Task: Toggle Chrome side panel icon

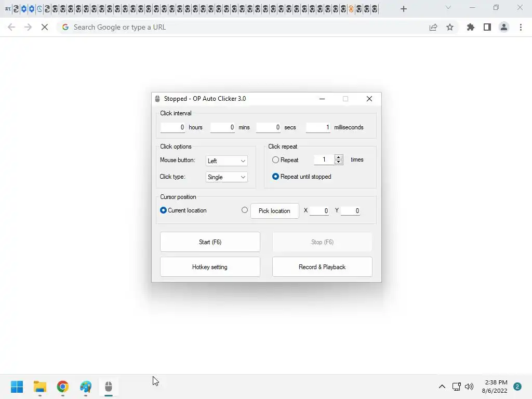Action: click(x=487, y=27)
